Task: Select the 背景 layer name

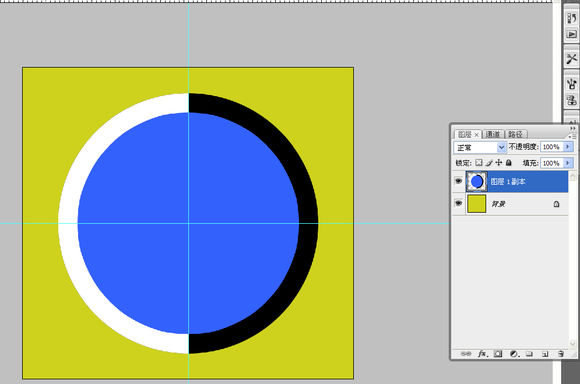Action: (498, 204)
